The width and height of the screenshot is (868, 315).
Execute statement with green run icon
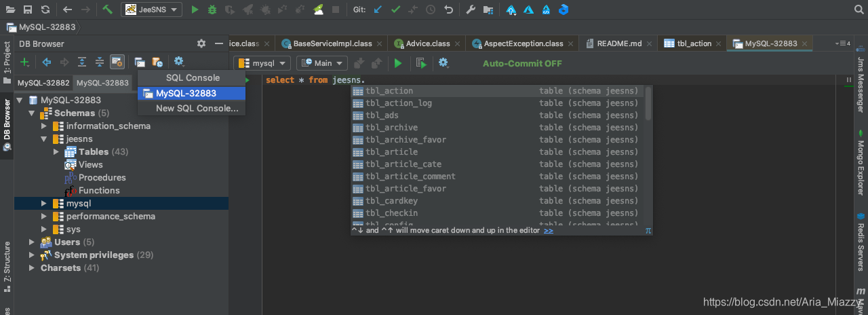(398, 63)
